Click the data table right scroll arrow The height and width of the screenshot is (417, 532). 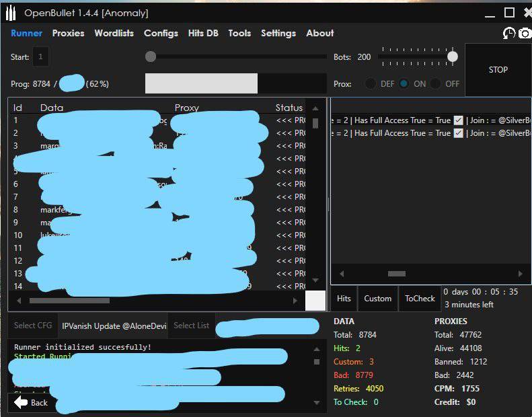[295, 301]
